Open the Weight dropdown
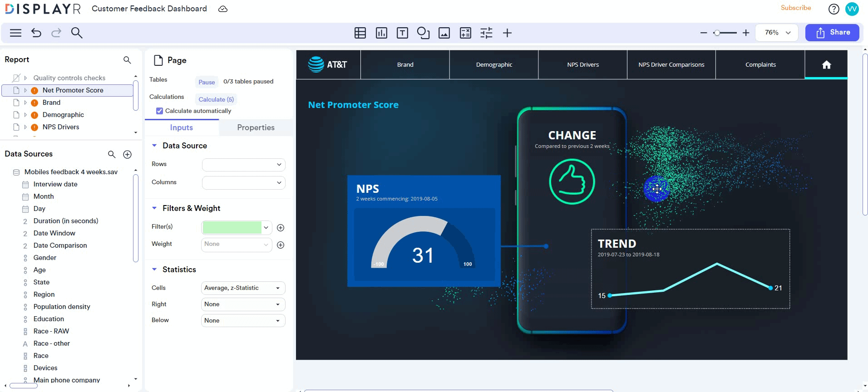 click(237, 245)
